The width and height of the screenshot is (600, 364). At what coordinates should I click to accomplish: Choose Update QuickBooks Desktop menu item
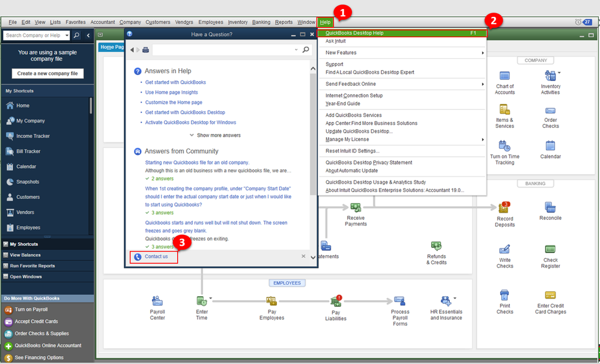pyautogui.click(x=359, y=132)
